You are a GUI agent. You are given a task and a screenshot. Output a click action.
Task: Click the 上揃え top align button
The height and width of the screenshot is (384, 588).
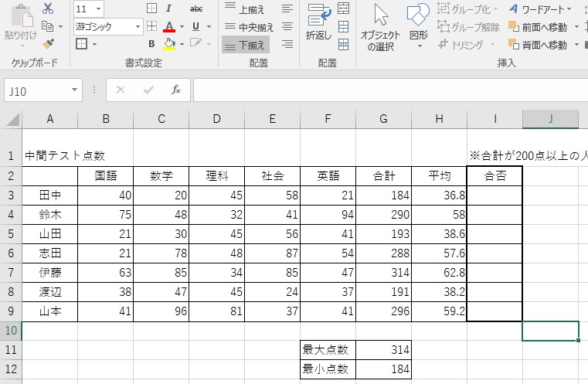[245, 9]
